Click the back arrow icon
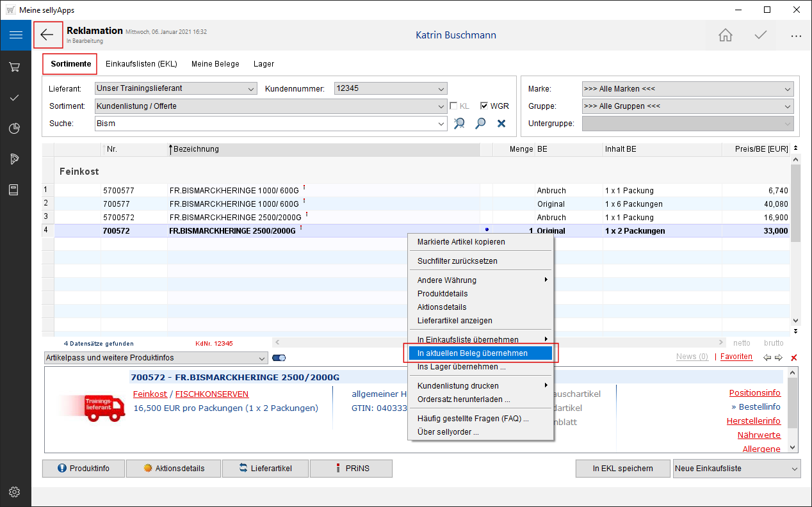The height and width of the screenshot is (507, 812). (x=48, y=35)
